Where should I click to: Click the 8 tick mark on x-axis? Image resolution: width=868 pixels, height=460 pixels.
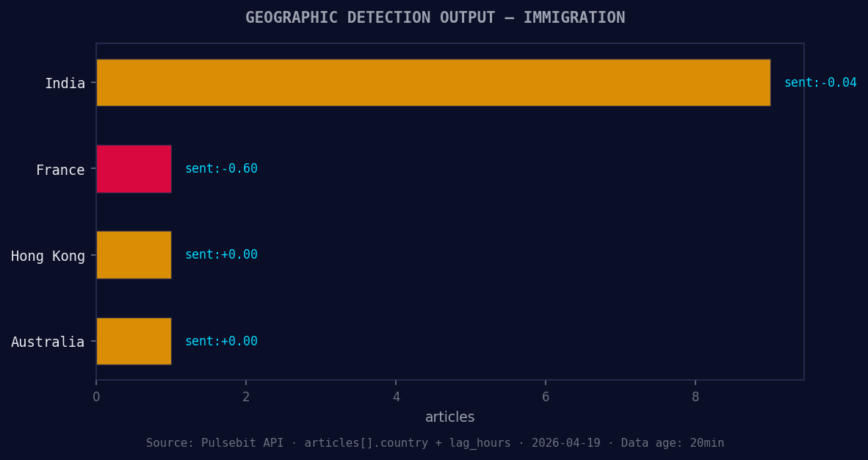coord(695,396)
